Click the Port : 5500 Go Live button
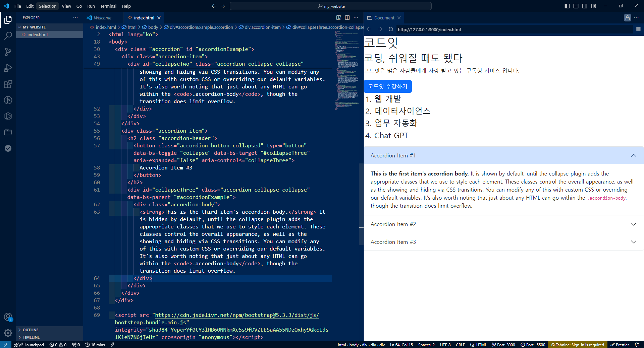The image size is (644, 348). click(533, 345)
